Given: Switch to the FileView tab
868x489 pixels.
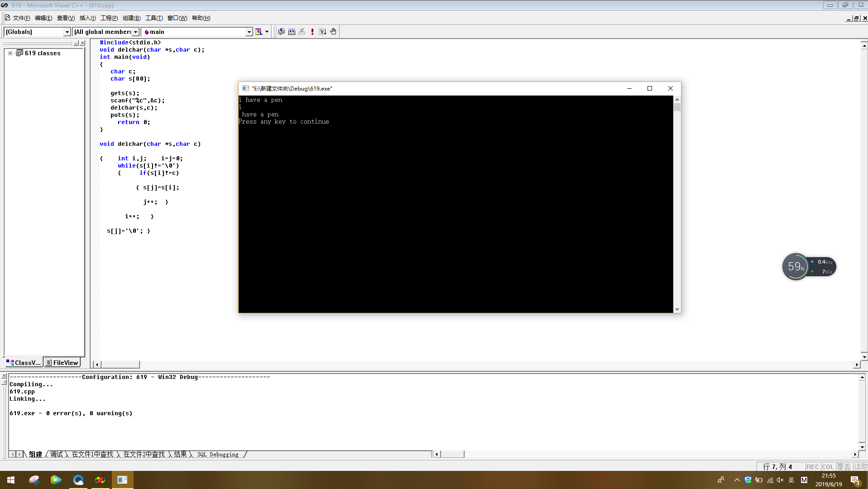Looking at the screenshot, I should [62, 363].
